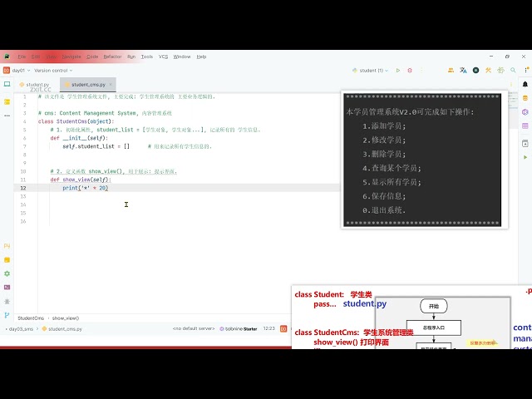Image resolution: width=532 pixels, height=399 pixels.
Task: Click the 1.添加学员 line in menu image
Action: click(384, 126)
